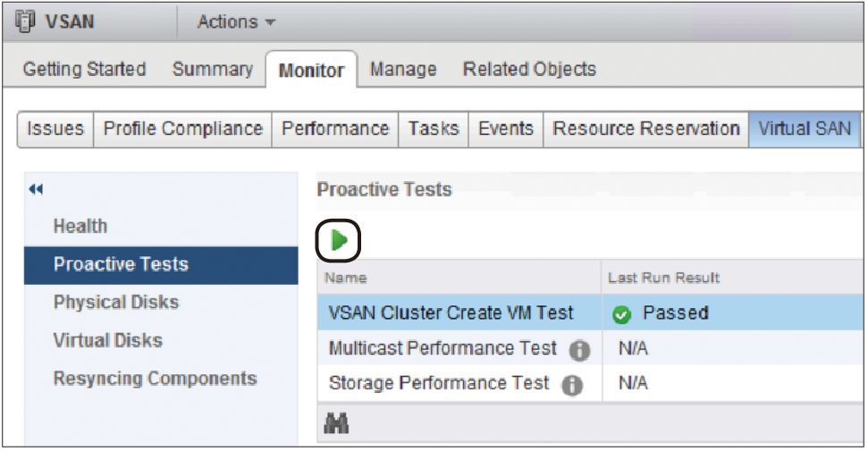Image resolution: width=868 pixels, height=451 pixels.
Task: Open the Resource Reservation sub-tab
Action: (646, 129)
